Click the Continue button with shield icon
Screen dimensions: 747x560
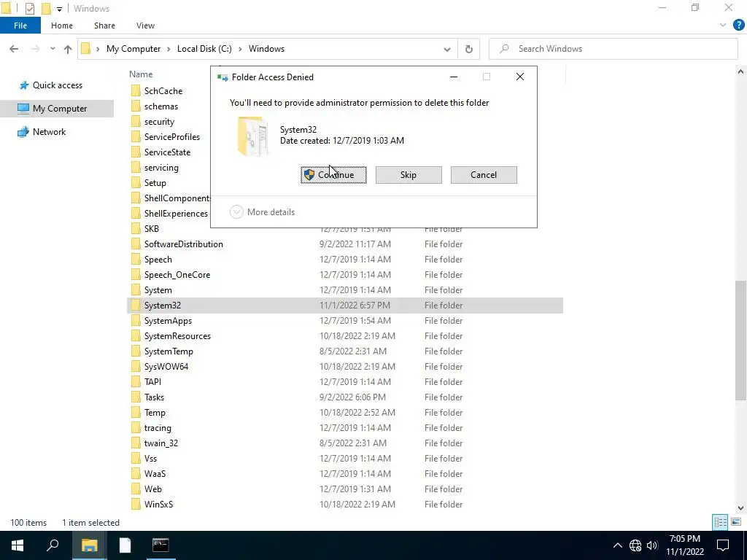coord(333,175)
